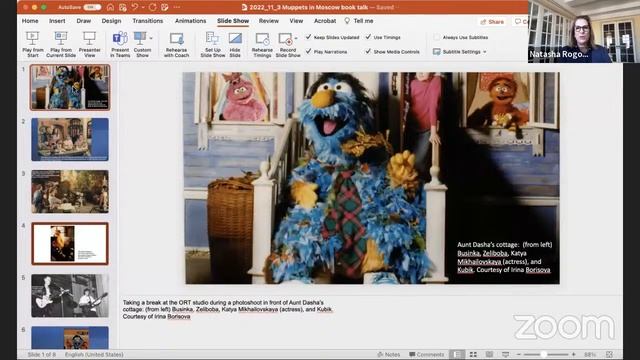Expand the Custom Show dropdown arrow
Viewport: 640px width, 360px height.
coord(151,38)
